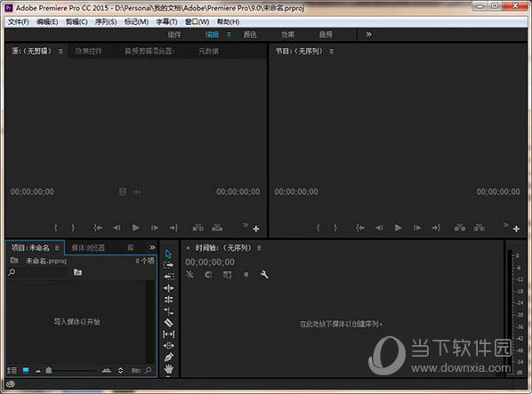Click Overwrite button in source monitor
Viewport: 532px width, 394px height.
tap(217, 228)
